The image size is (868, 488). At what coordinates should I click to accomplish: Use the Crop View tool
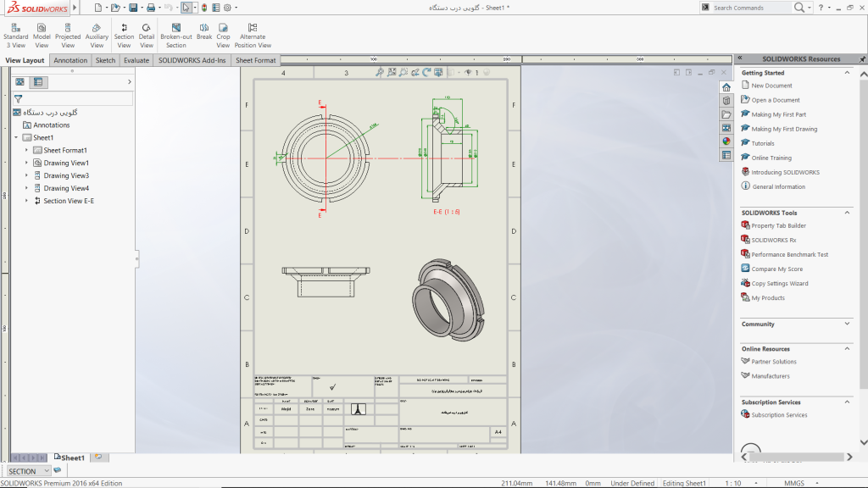pyautogui.click(x=223, y=35)
